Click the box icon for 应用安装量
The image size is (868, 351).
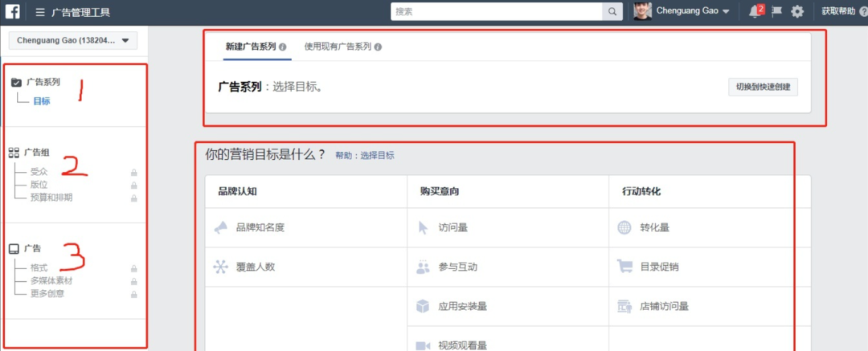[423, 306]
